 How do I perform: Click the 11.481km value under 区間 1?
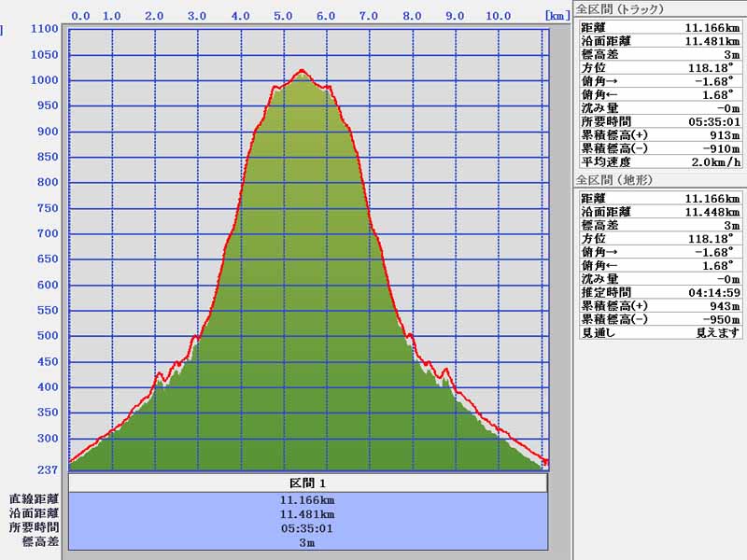[x=307, y=513]
